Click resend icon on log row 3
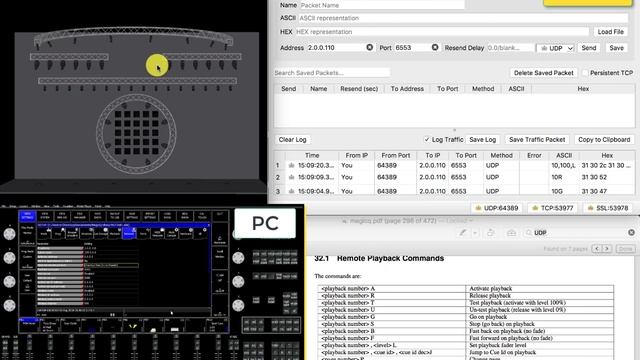Screen dimensions: 640x360 pos(291,191)
